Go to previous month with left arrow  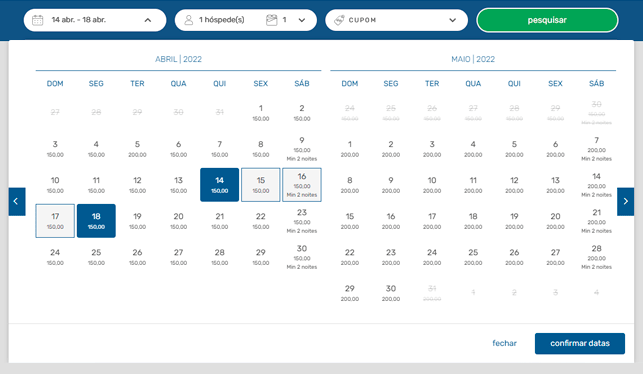point(17,201)
